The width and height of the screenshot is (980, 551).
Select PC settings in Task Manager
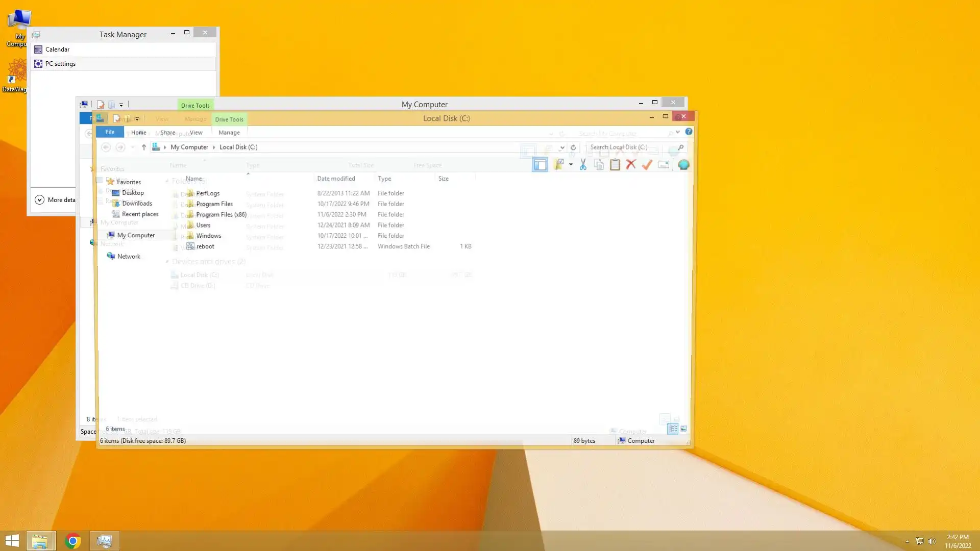(60, 64)
